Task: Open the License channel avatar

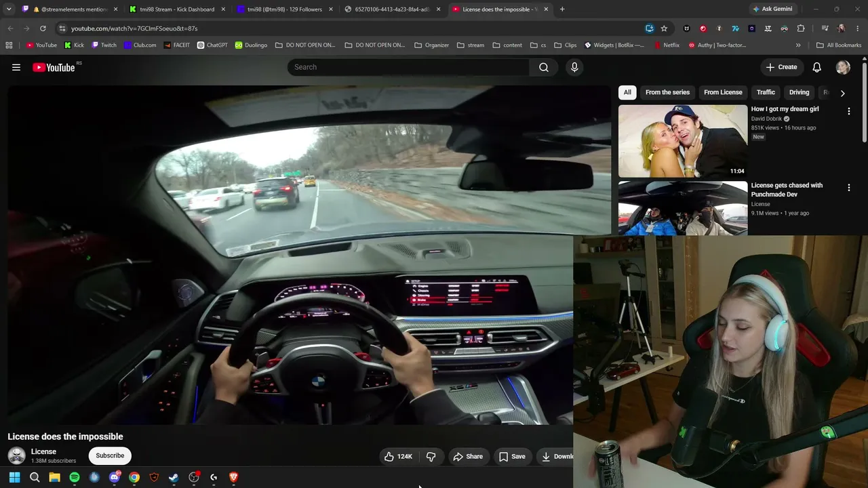Action: tap(16, 456)
